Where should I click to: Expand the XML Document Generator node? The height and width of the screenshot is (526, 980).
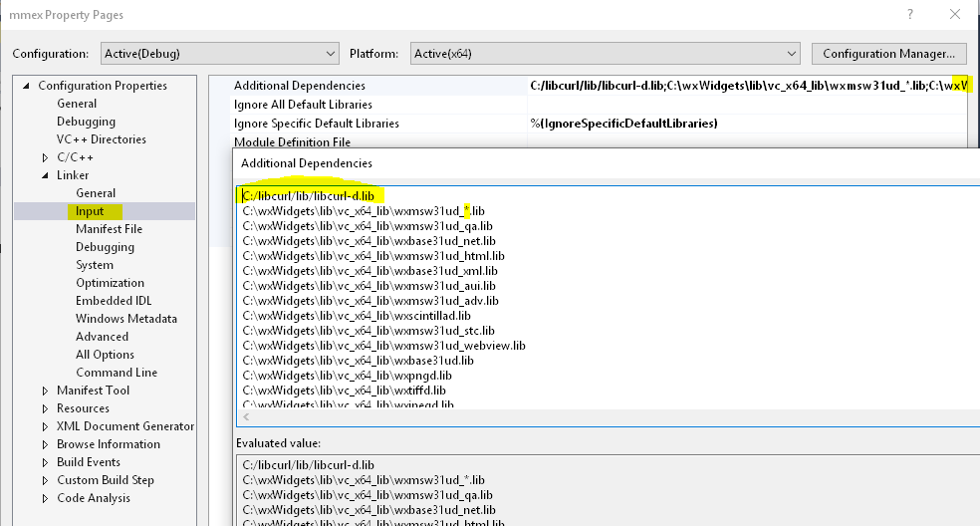[45, 426]
